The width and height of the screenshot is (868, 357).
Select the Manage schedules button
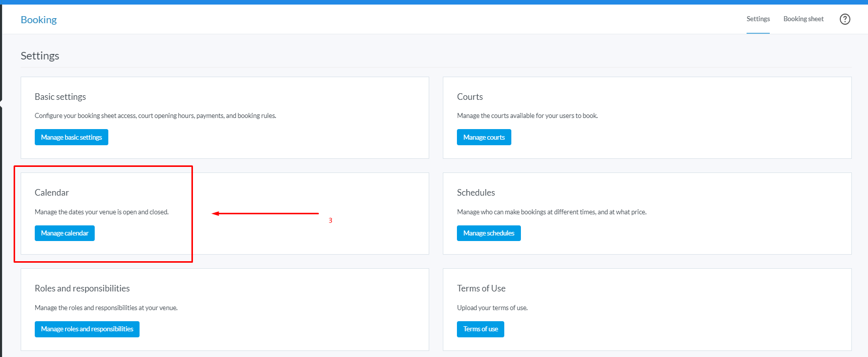[x=488, y=233]
